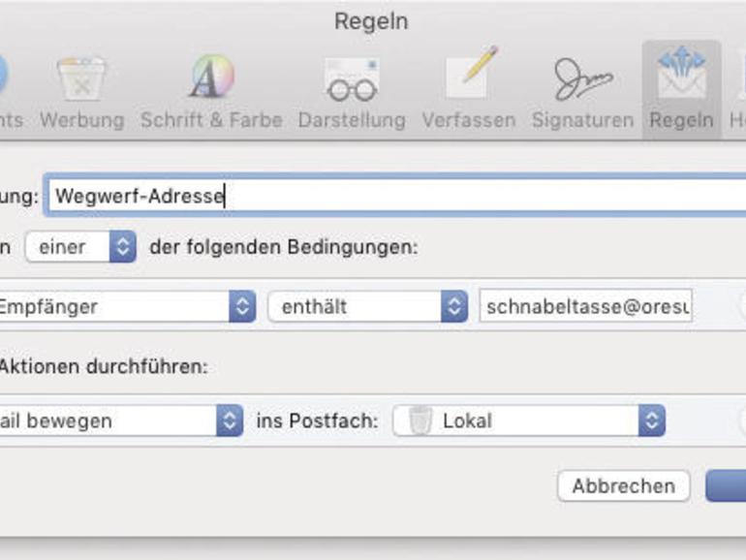The height and width of the screenshot is (560, 746).
Task: Click the Wegwerf-Adresse description field
Action: tap(395, 195)
